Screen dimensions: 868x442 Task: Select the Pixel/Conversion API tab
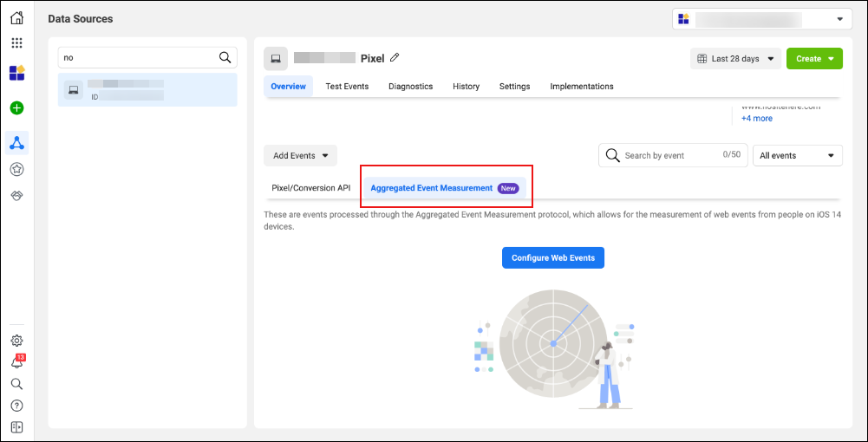click(311, 188)
